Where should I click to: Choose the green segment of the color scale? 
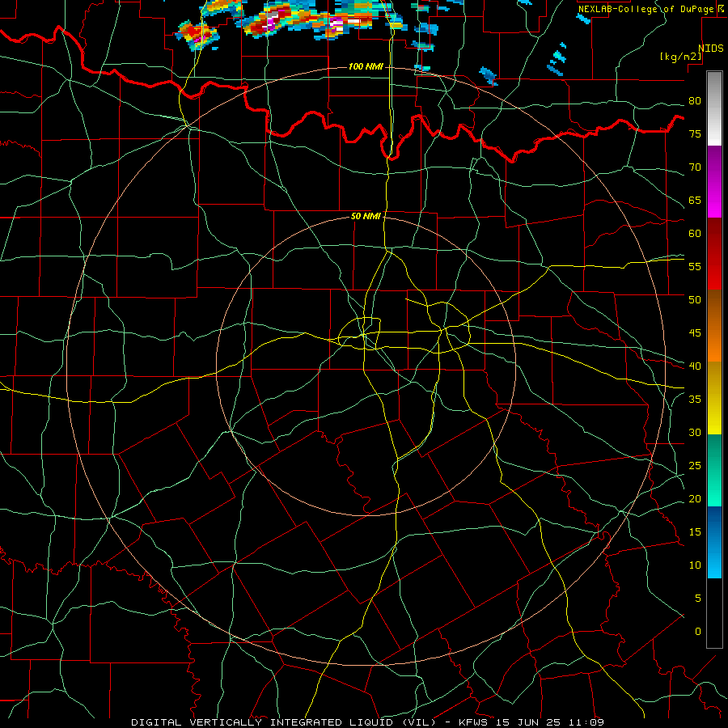tap(714, 470)
